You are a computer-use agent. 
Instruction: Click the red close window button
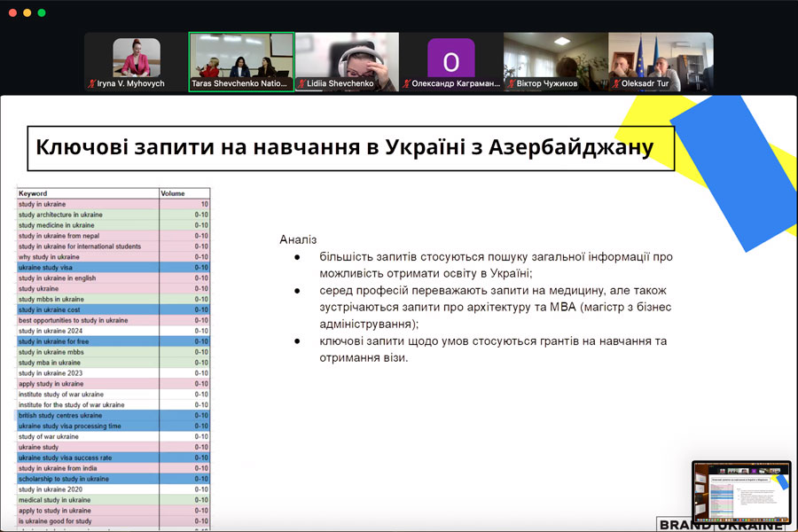(x=12, y=12)
